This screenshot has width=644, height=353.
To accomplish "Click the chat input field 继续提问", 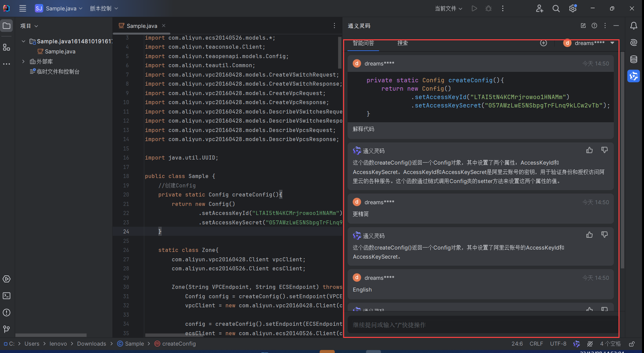I will [x=483, y=325].
